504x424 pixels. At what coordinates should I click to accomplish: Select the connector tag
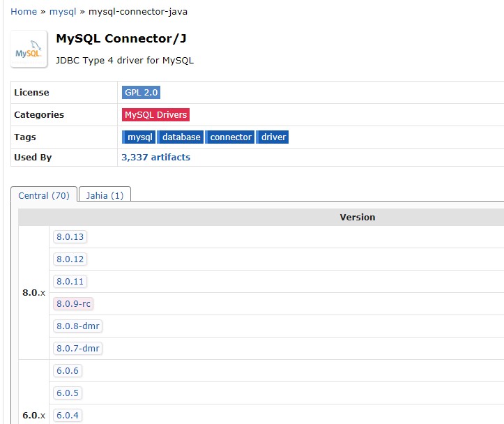pos(230,137)
